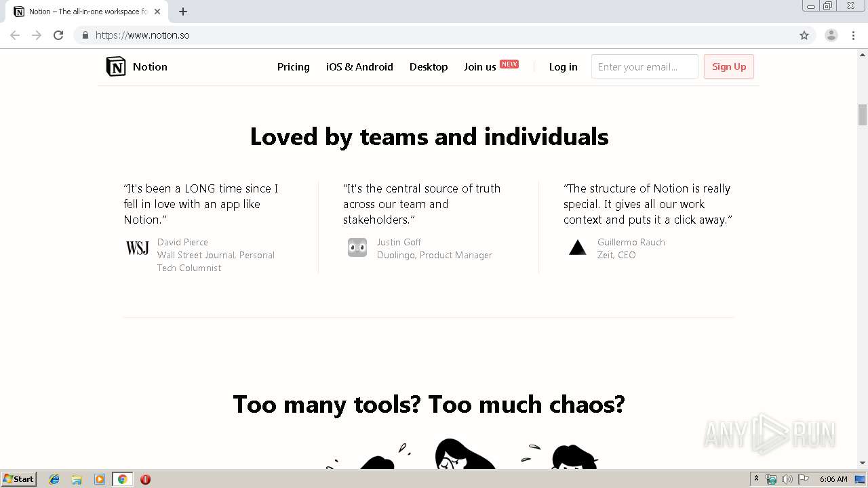Viewport: 868px width, 488px height.
Task: Click the network tray icon
Action: tap(771, 479)
